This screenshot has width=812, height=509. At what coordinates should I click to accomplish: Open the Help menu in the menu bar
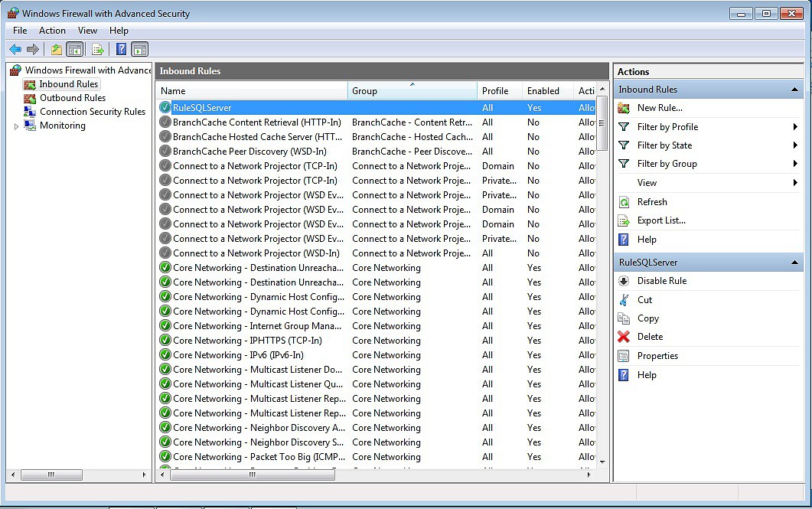point(119,31)
